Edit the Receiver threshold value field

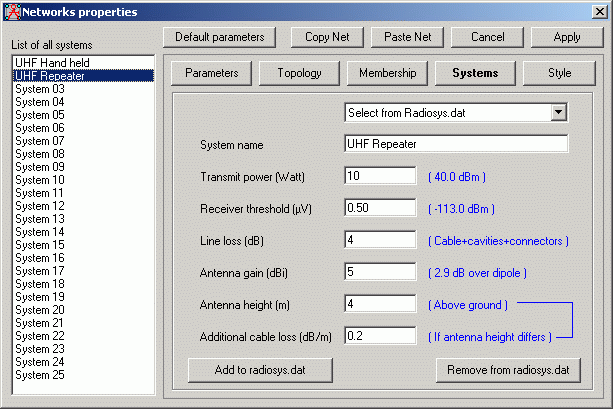[x=380, y=208]
